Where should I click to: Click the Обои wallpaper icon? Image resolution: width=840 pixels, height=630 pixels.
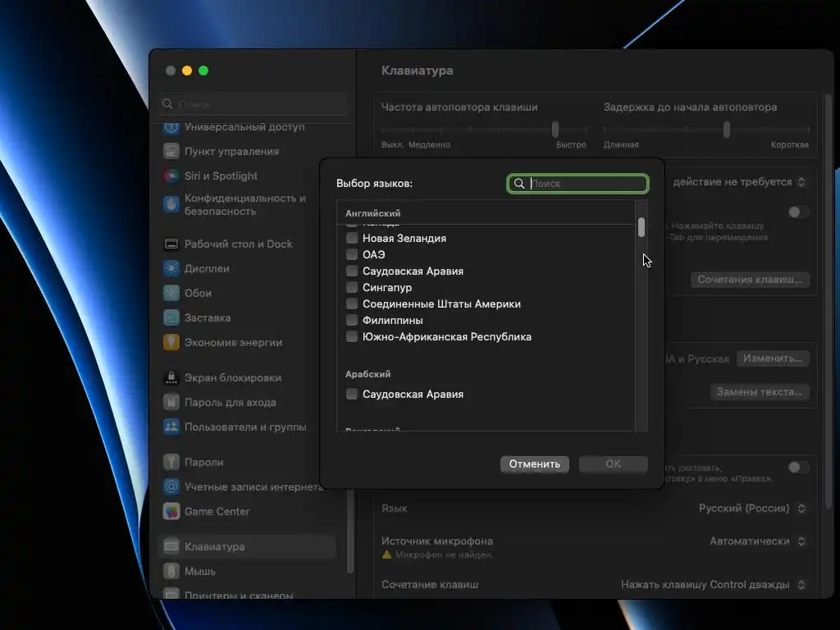coord(171,294)
